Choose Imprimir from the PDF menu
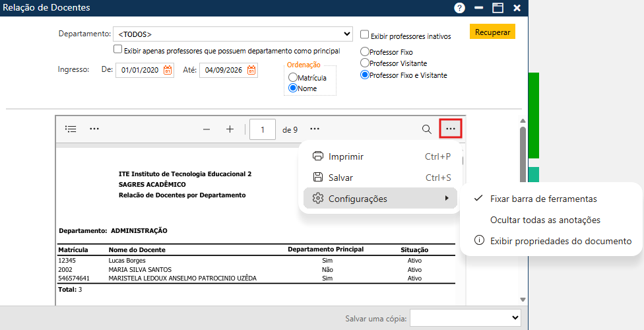The image size is (644, 330). (x=380, y=156)
